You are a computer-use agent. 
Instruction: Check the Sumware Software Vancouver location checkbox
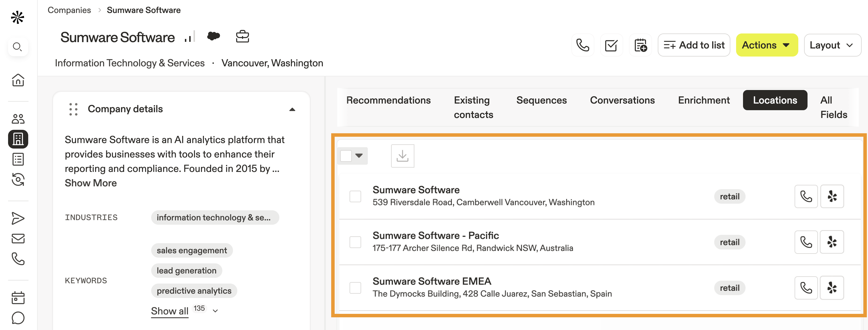355,196
